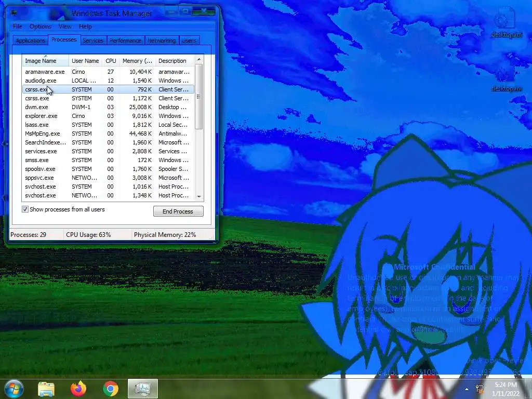The height and width of the screenshot is (399, 532).
Task: Select csrss.exe row with 792 K
Action: (108, 89)
